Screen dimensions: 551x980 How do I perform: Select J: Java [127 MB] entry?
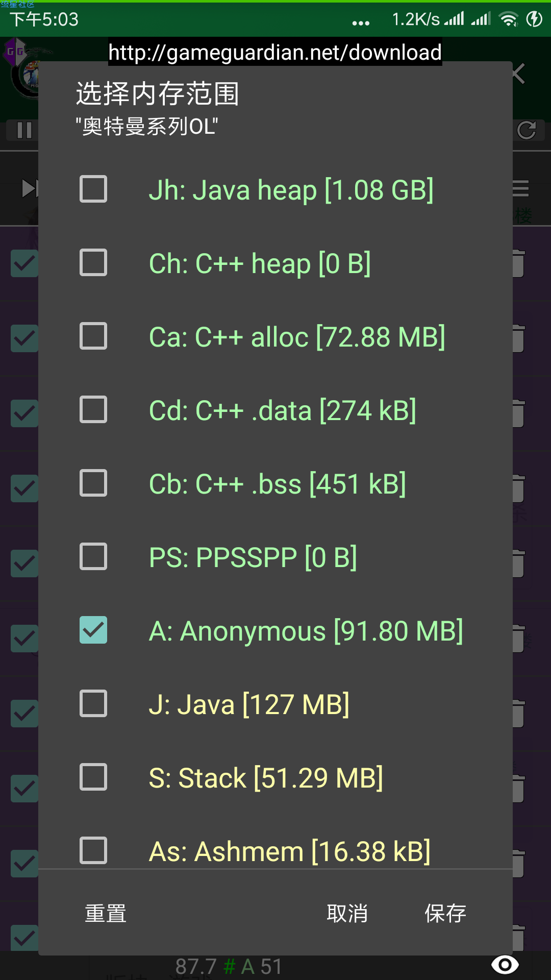[275, 704]
